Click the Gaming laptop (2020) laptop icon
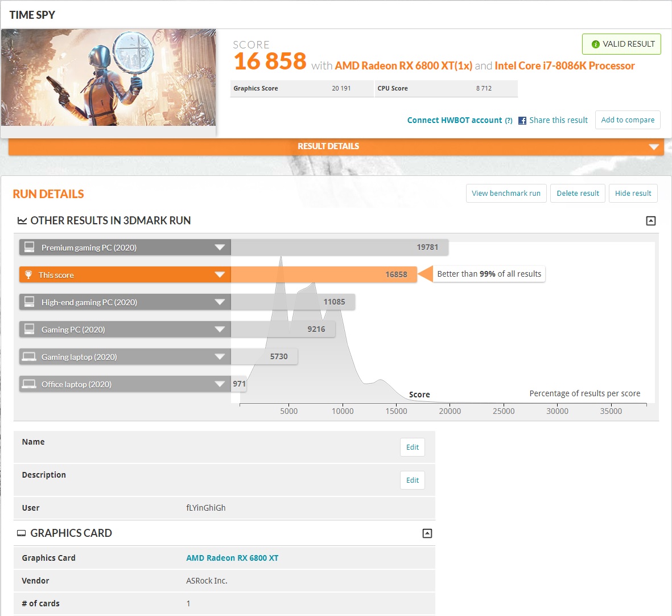This screenshot has height=616, width=672. tap(29, 356)
